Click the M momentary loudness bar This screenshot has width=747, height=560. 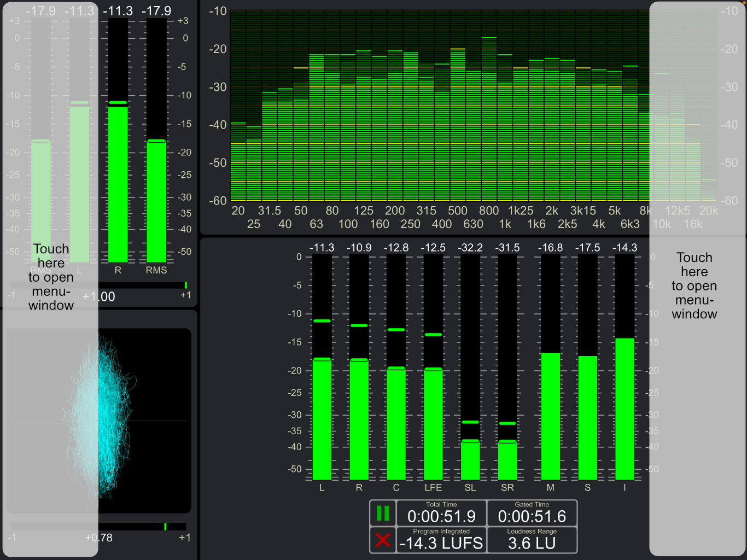[550, 367]
